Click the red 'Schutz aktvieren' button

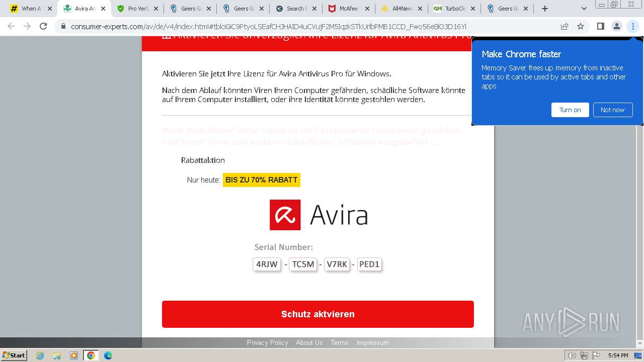pyautogui.click(x=318, y=314)
